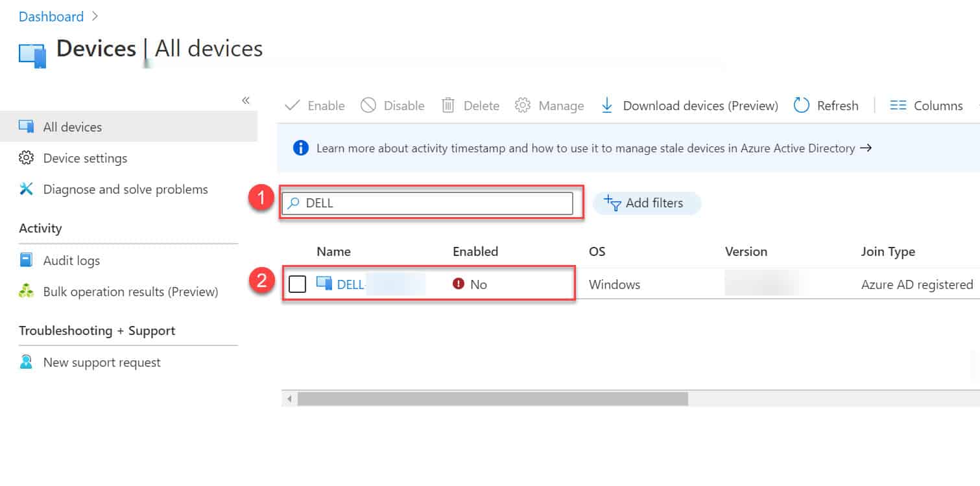Click the device icon in the DELL row
980x486 pixels.
324,283
